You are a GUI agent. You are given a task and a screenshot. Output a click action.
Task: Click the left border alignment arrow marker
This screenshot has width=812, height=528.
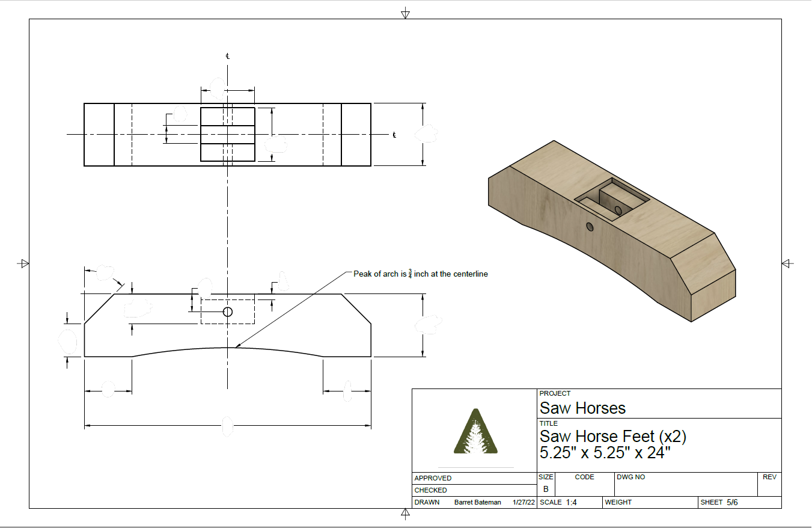[23, 263]
